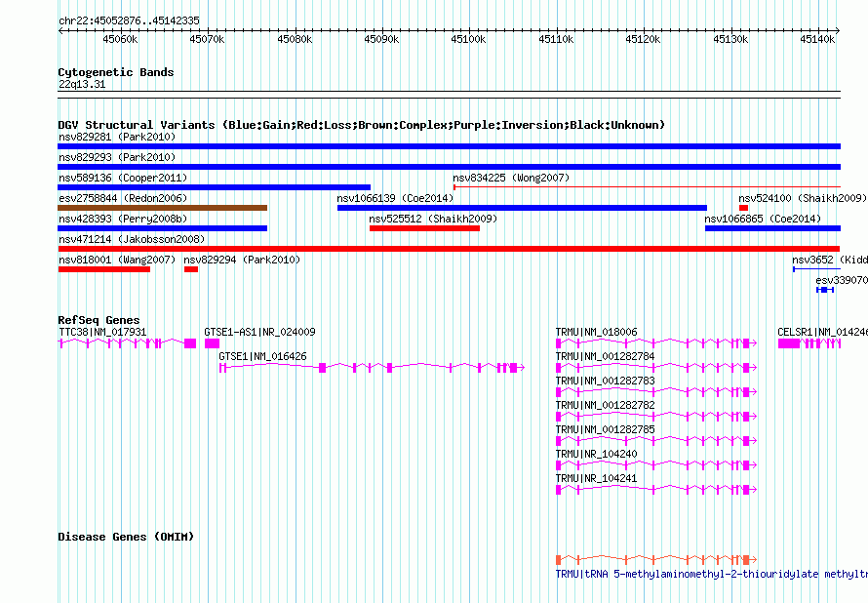Select the CELSR1 gene label
The height and width of the screenshot is (603, 868).
[x=822, y=332]
